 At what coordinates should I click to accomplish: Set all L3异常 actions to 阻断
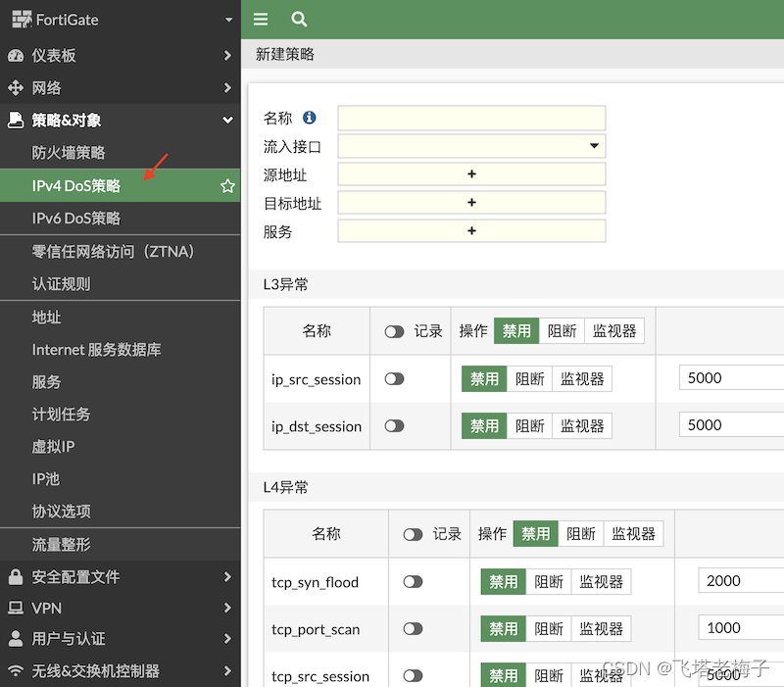tap(562, 331)
